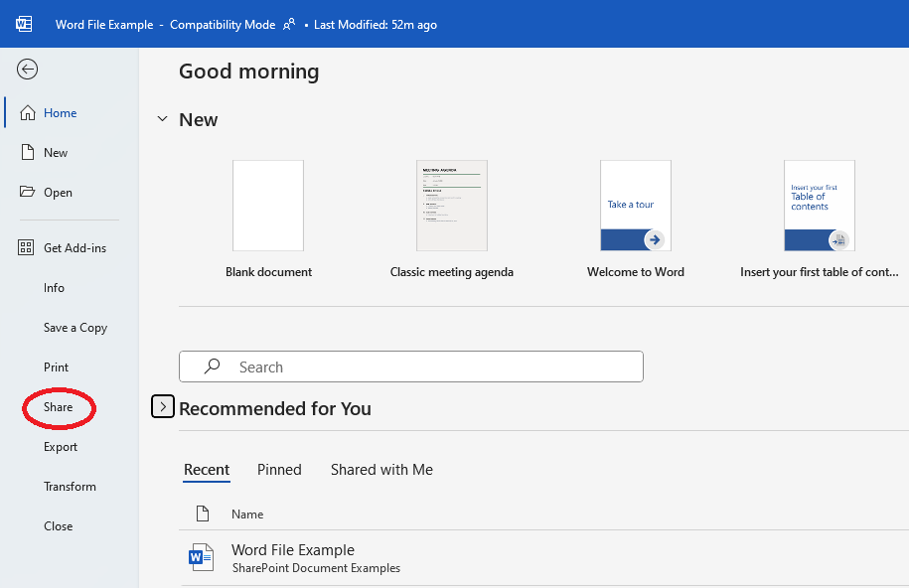Open the Info page

tap(54, 288)
